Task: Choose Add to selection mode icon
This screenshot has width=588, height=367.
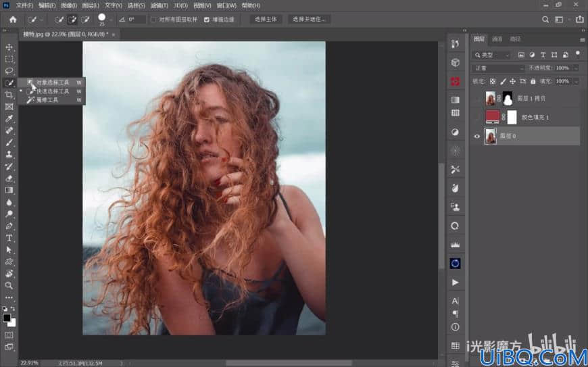Action: (x=72, y=20)
